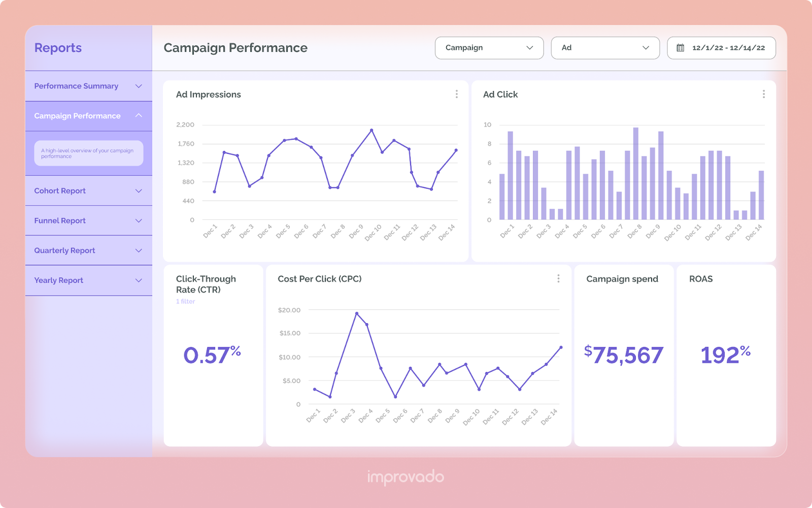Expand Cohort Report chevron arrow

(x=139, y=191)
